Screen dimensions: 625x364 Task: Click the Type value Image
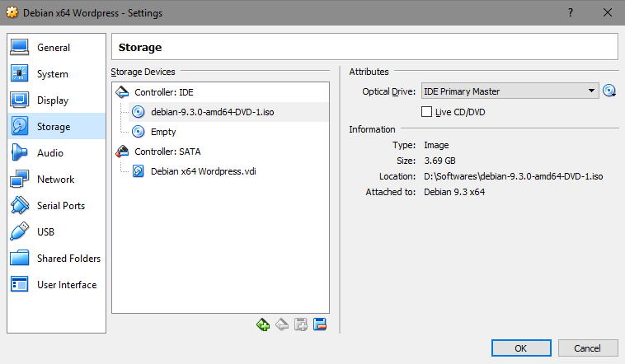(x=436, y=145)
